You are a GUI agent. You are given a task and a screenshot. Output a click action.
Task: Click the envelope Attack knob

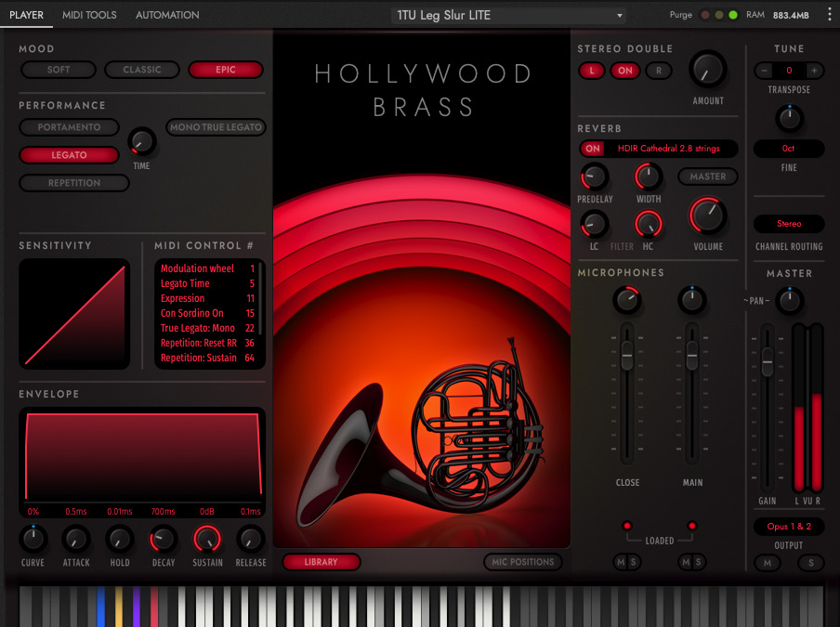pyautogui.click(x=76, y=539)
